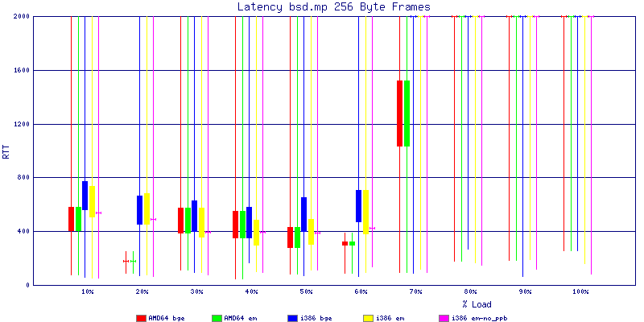This screenshot has width=644, height=322.
Task: Click the yellow i386 em legend swatch
Action: [369, 318]
